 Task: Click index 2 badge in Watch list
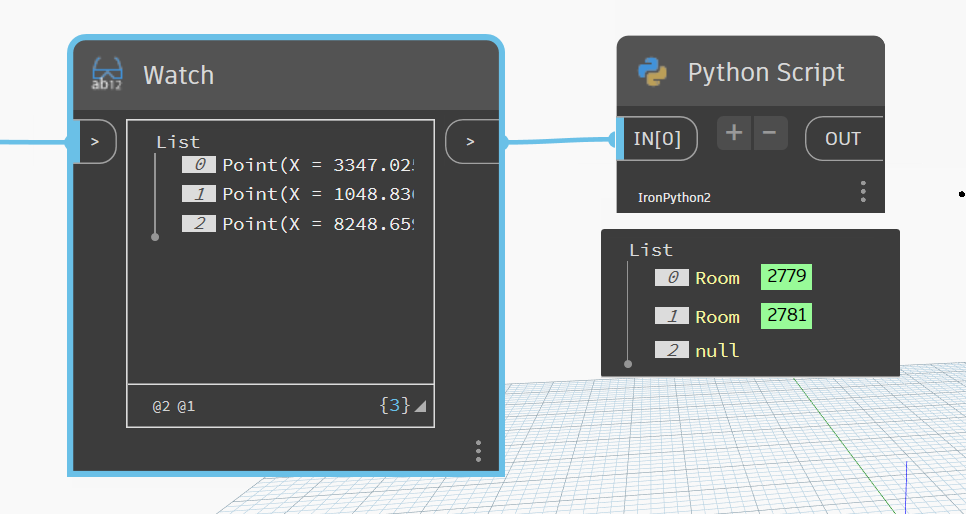[199, 223]
